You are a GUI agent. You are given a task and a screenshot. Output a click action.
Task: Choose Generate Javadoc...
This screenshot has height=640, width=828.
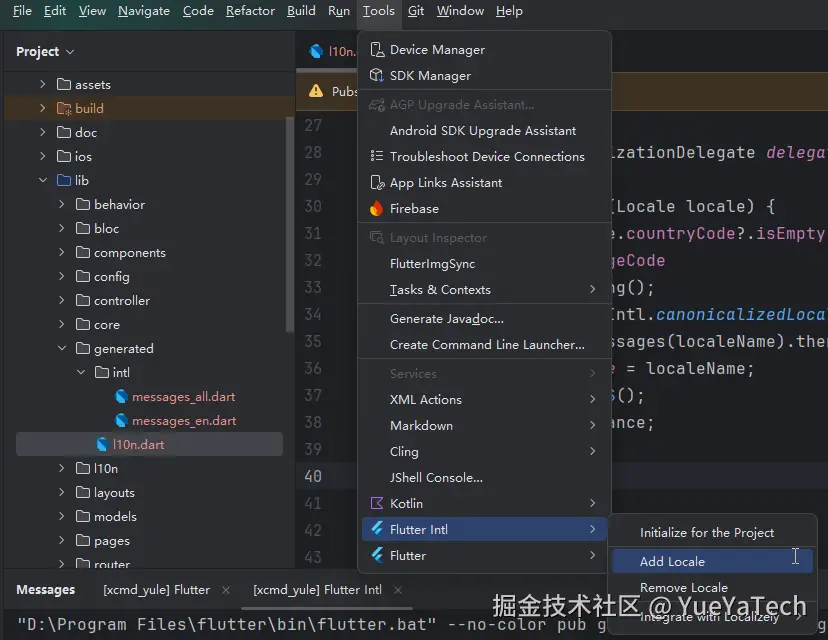click(484, 318)
